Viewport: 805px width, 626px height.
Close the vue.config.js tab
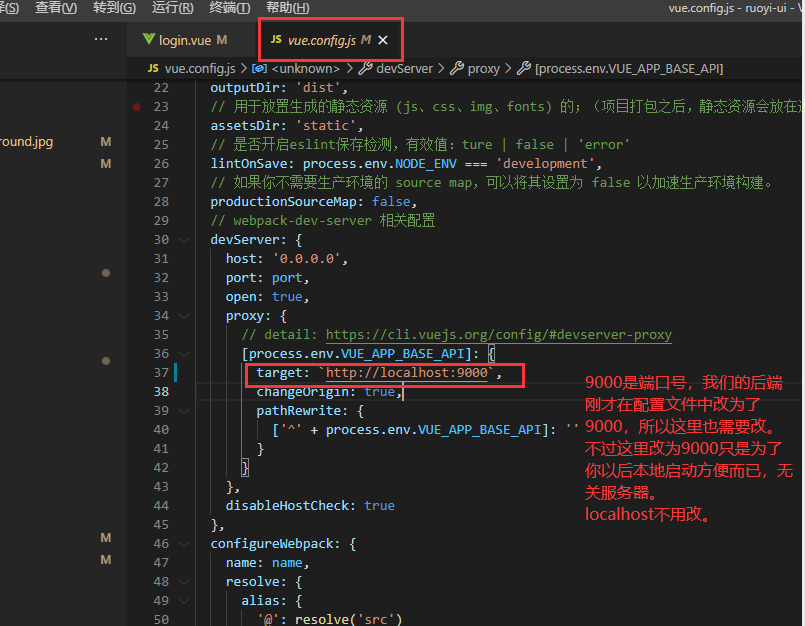(x=383, y=40)
